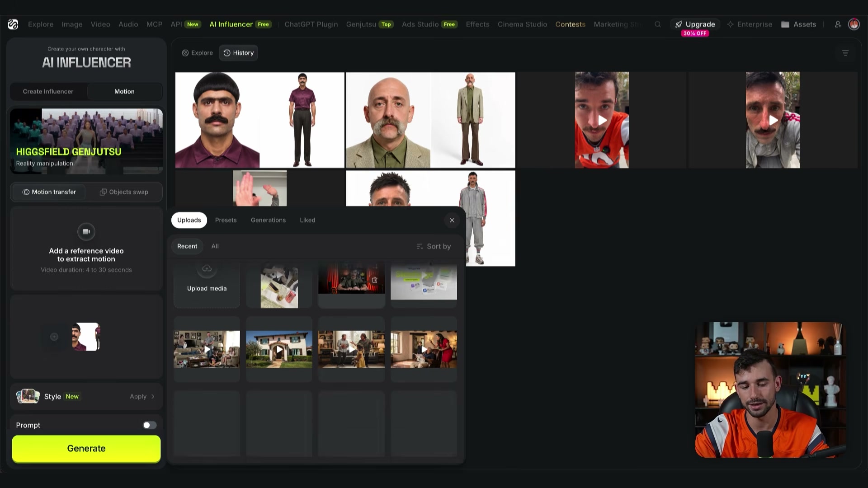This screenshot has height=488, width=868.
Task: Open the Presets tab in picker
Action: tap(226, 220)
